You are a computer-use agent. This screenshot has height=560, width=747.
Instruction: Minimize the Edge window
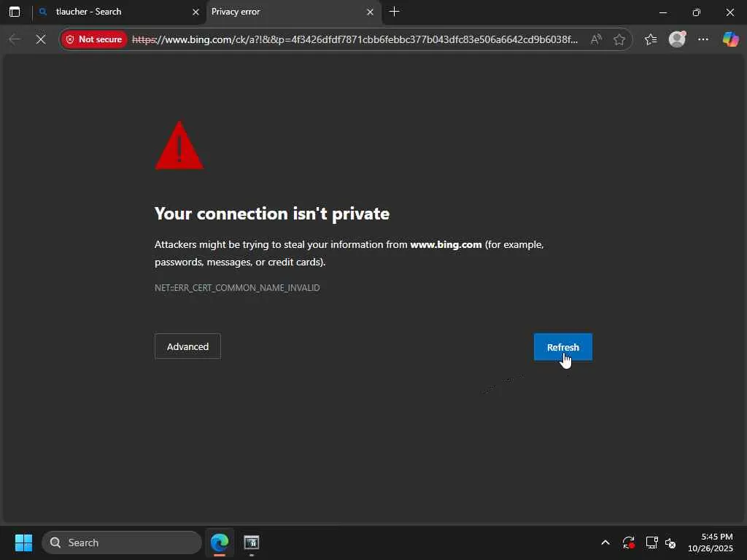pyautogui.click(x=663, y=12)
